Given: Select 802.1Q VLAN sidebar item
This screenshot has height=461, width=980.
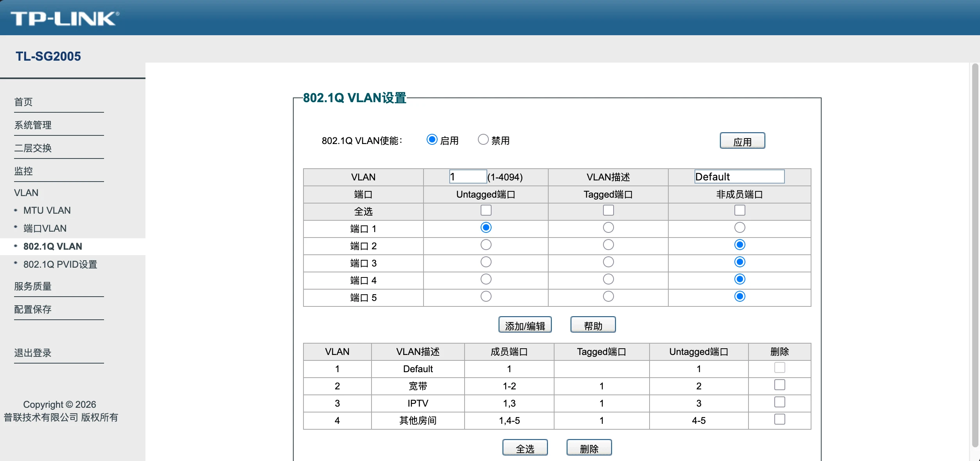Looking at the screenshot, I should point(53,247).
